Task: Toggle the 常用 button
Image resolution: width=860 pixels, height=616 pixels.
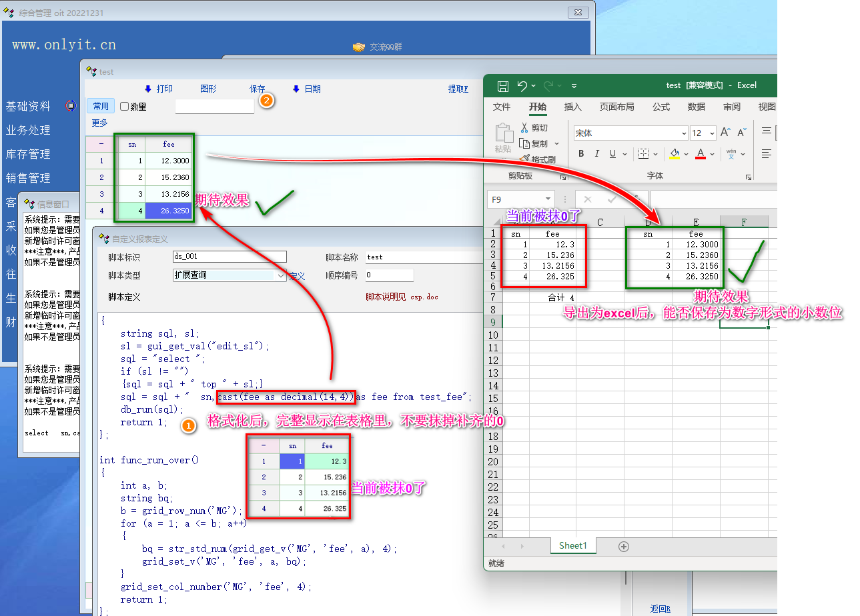Action: [101, 106]
